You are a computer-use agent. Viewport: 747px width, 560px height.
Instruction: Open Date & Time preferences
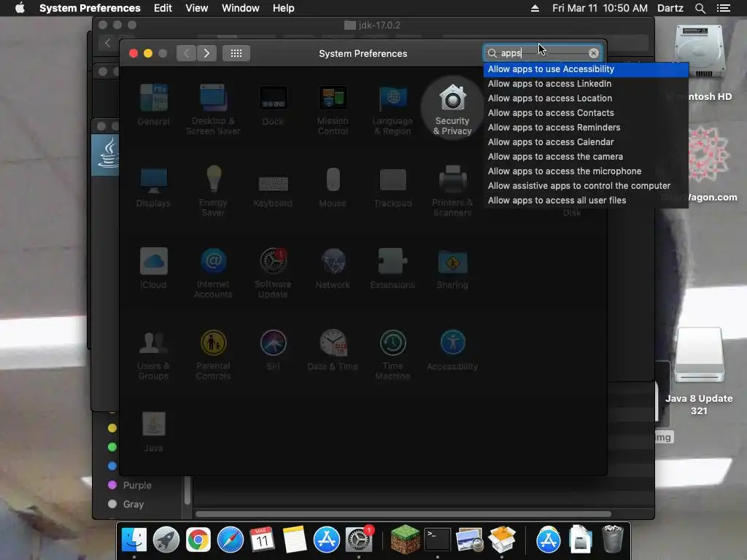pos(333,350)
